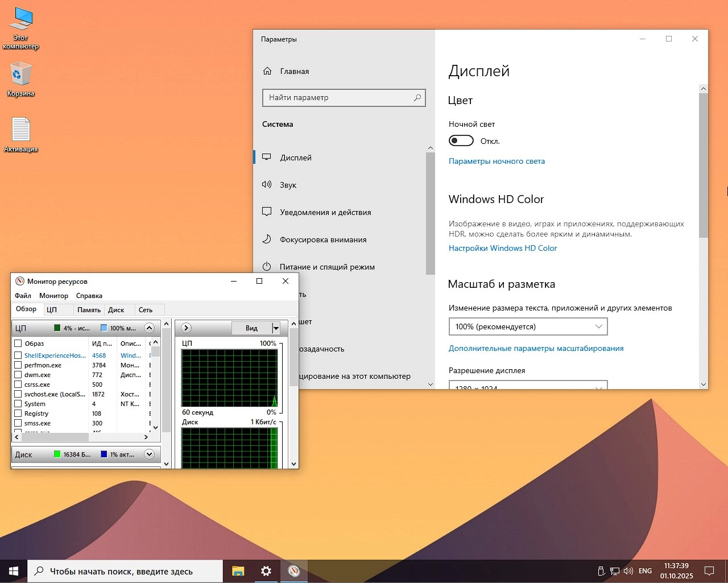
Task: Check the svchost.exe (LocalS...) checkbox
Action: click(18, 394)
